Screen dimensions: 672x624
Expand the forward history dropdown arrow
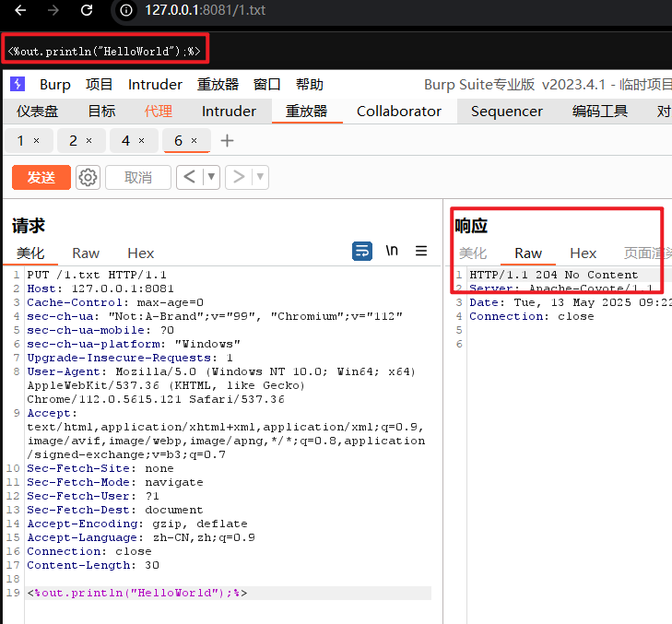point(261,177)
